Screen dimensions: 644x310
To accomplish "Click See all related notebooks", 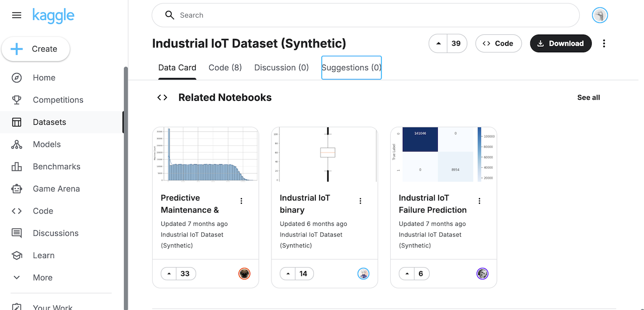I will coord(588,97).
